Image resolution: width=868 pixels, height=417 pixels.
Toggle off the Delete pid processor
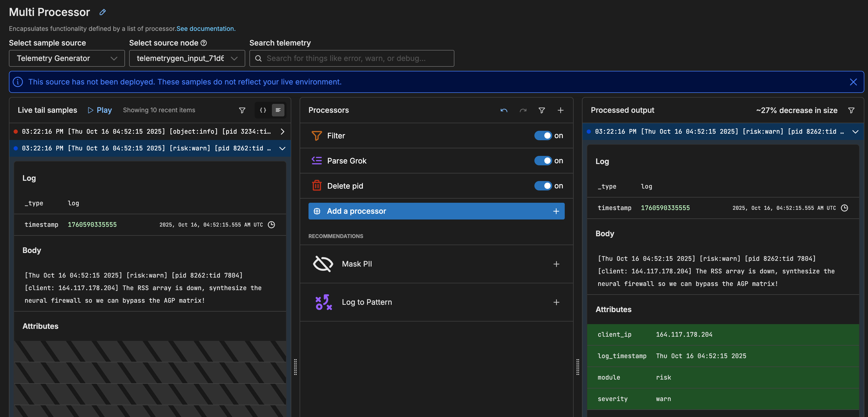pos(543,186)
